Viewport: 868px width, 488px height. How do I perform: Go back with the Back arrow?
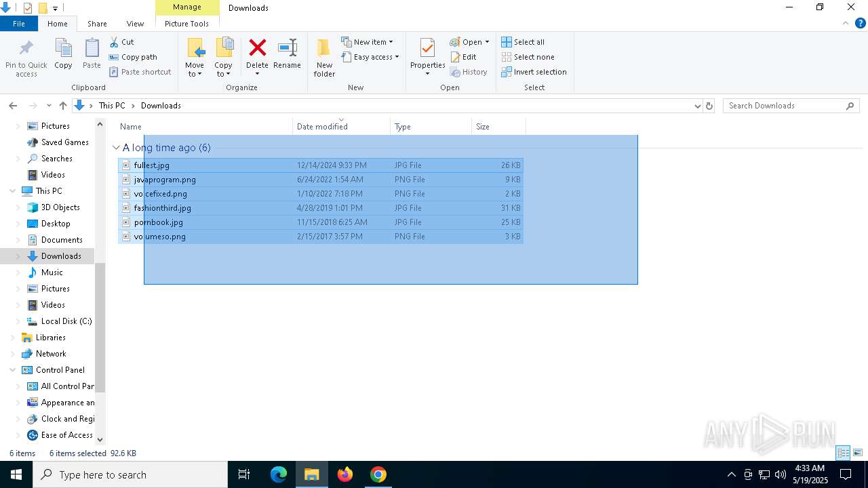coord(13,106)
